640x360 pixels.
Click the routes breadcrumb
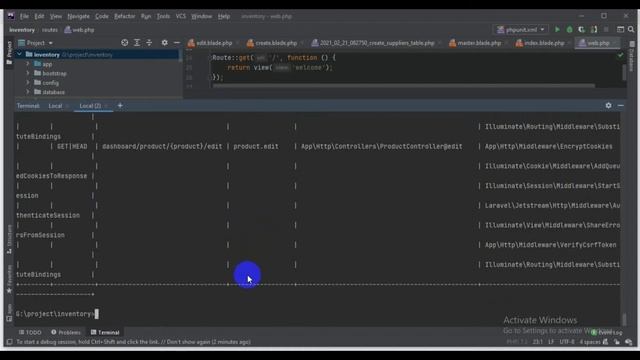[x=50, y=30]
